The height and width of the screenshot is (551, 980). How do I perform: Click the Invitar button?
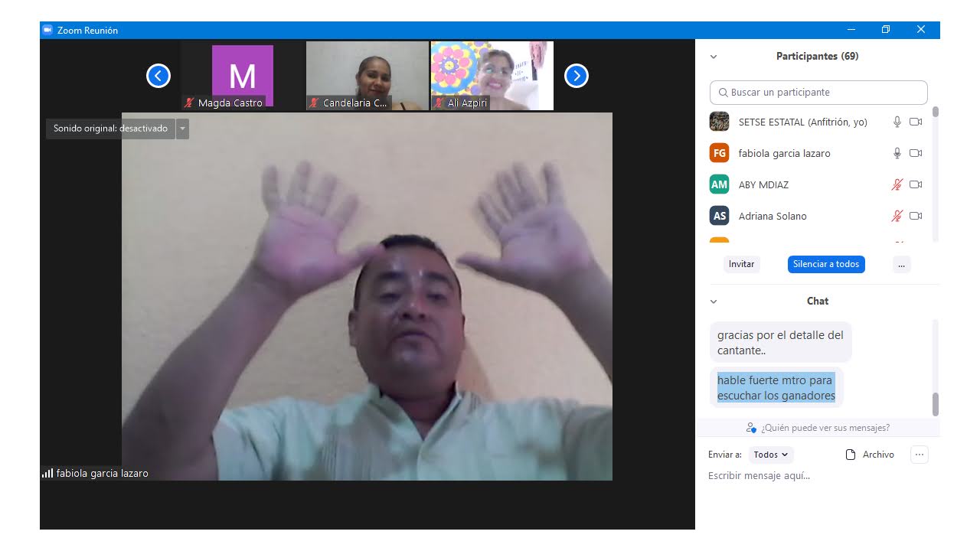(x=741, y=264)
